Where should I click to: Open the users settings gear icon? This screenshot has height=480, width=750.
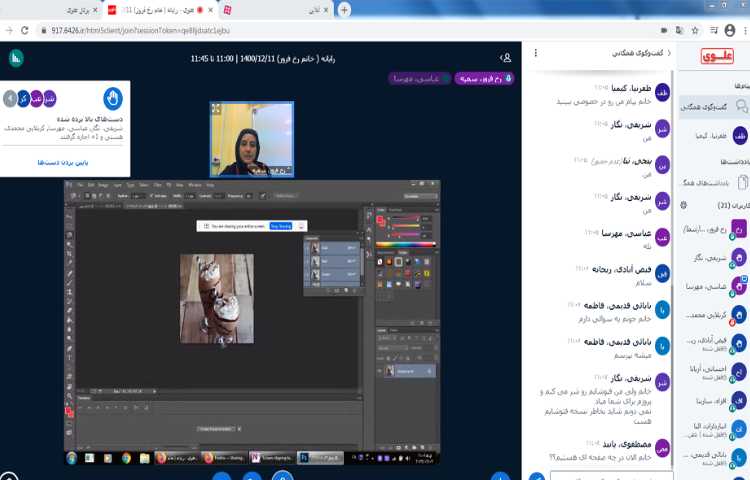(684, 205)
